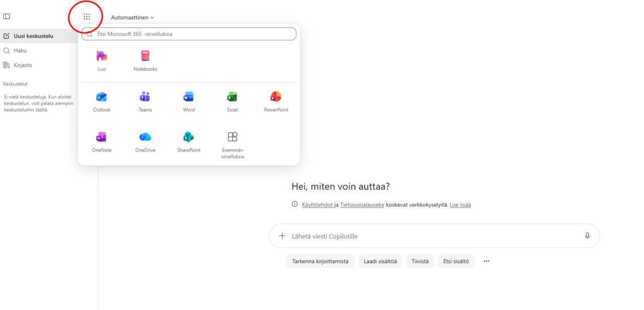Click the magnifier icon in app search
Image resolution: width=644 pixels, height=310 pixels.
[90, 34]
